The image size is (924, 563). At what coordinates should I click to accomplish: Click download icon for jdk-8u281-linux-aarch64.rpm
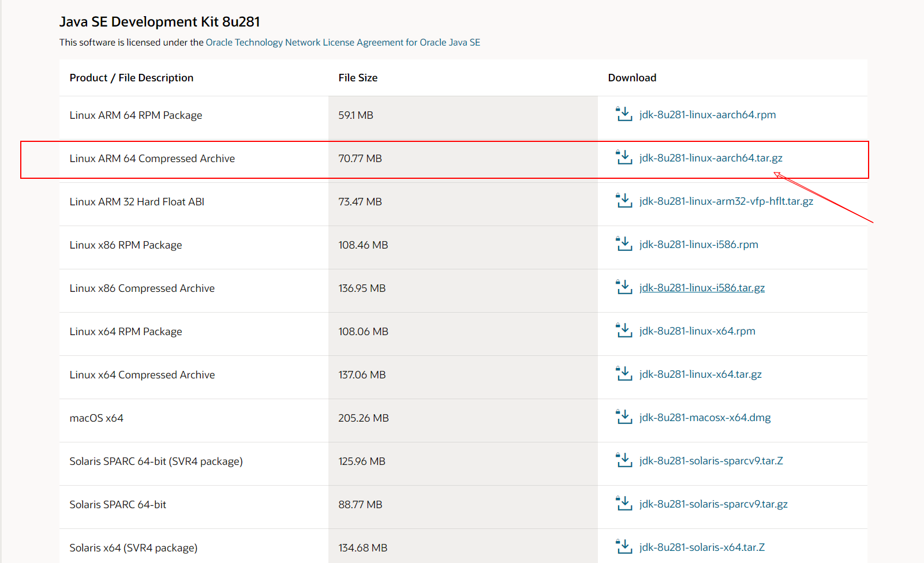click(624, 114)
